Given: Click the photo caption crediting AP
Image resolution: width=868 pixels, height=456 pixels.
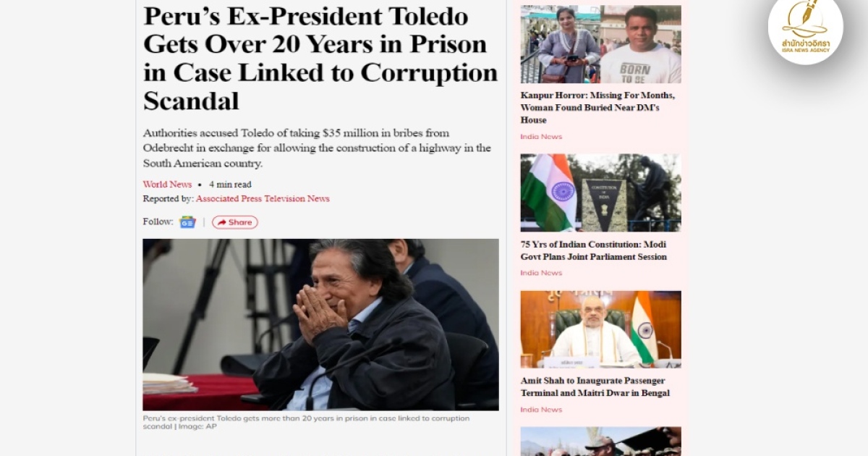Looking at the screenshot, I should [x=306, y=422].
